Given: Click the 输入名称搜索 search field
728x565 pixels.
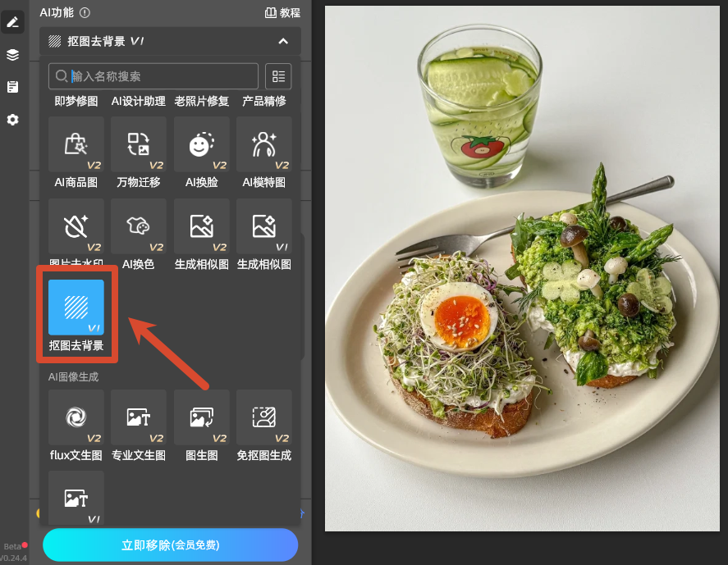Looking at the screenshot, I should pyautogui.click(x=153, y=76).
